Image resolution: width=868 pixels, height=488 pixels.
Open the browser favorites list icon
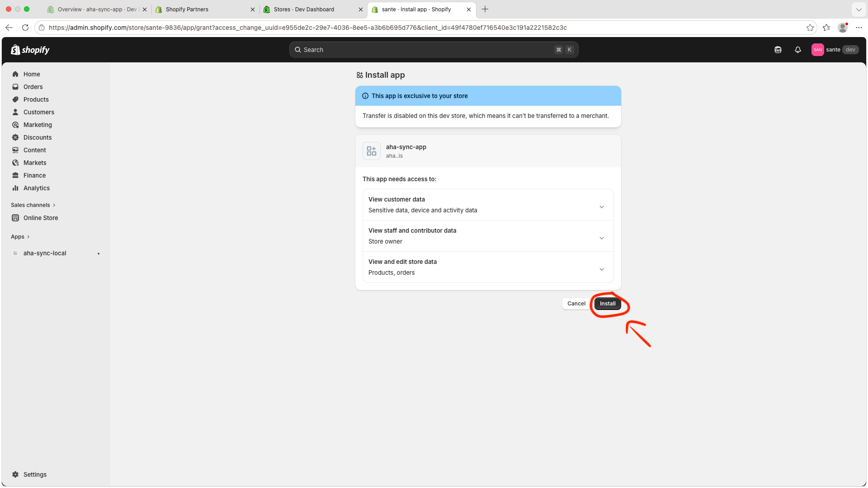point(826,28)
